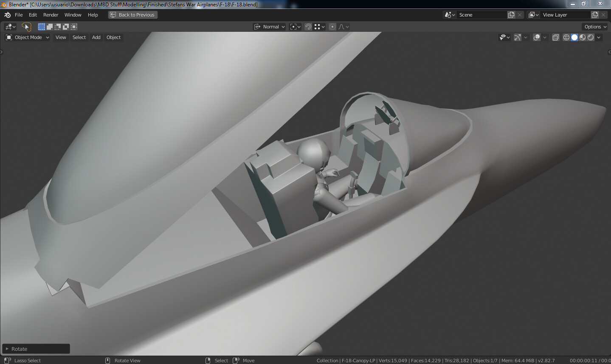This screenshot has width=611, height=364.
Task: Open the scene browse icon dropdown
Action: pyautogui.click(x=450, y=15)
